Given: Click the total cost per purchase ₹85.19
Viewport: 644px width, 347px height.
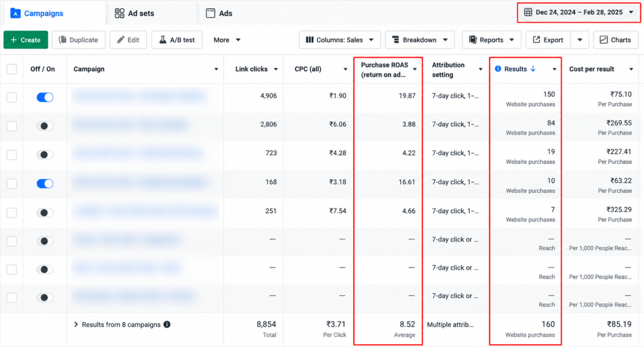Looking at the screenshot, I should [619, 324].
